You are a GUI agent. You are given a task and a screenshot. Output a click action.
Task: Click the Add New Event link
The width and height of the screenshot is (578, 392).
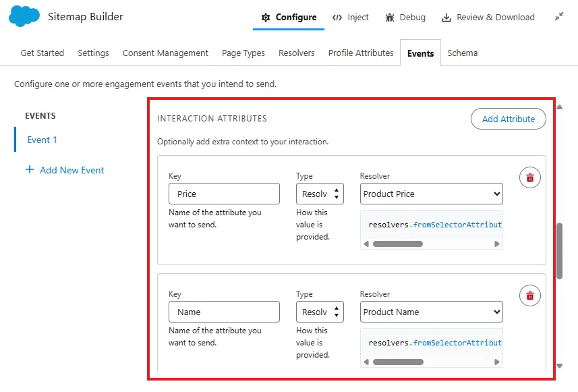pos(72,170)
